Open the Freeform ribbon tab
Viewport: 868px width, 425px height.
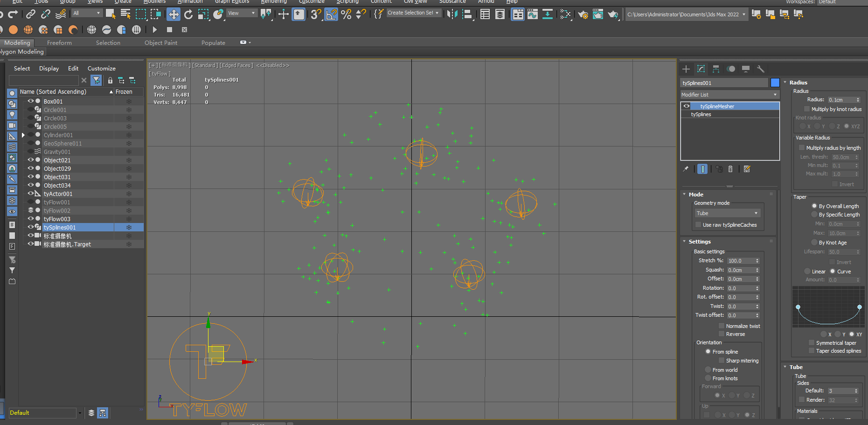[x=59, y=42]
